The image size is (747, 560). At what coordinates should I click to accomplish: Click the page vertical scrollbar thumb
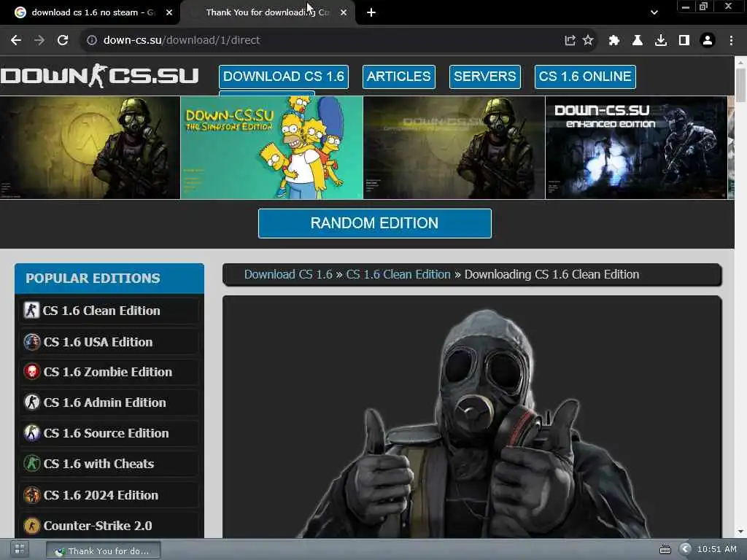click(x=740, y=85)
